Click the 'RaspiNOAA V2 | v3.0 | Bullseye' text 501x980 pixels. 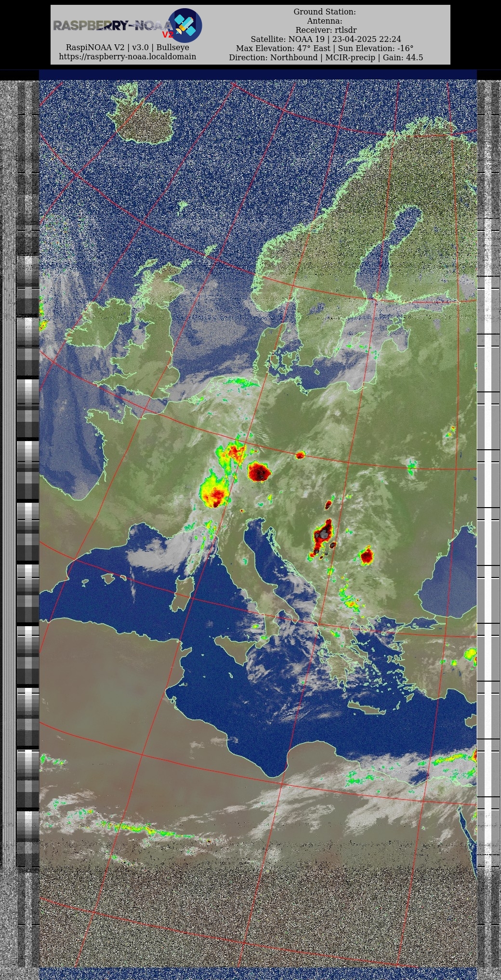(128, 47)
